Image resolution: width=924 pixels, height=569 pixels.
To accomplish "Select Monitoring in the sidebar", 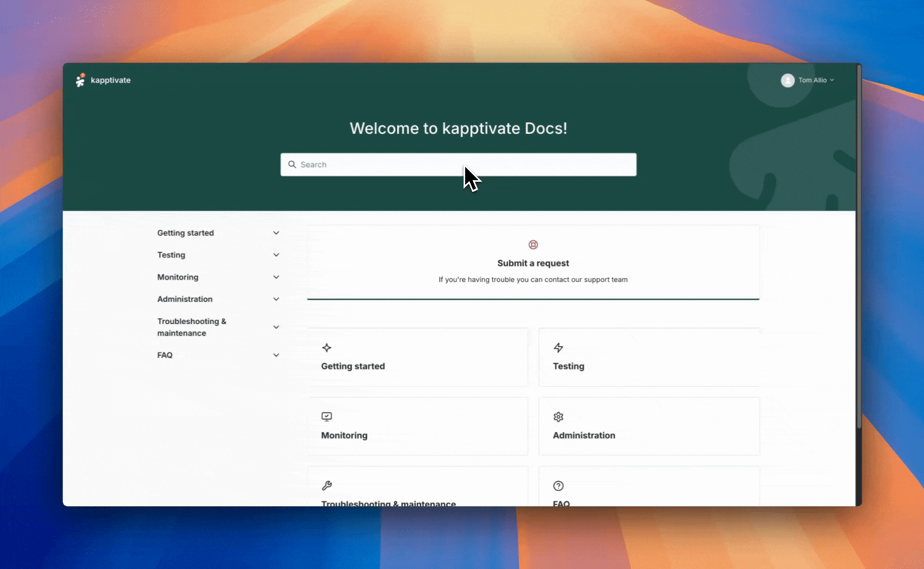I will tap(178, 277).
